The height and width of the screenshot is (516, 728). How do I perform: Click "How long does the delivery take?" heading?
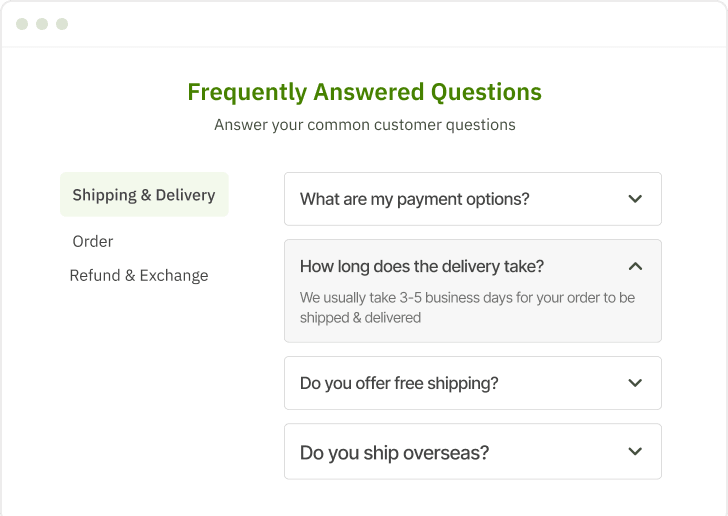coord(422,267)
